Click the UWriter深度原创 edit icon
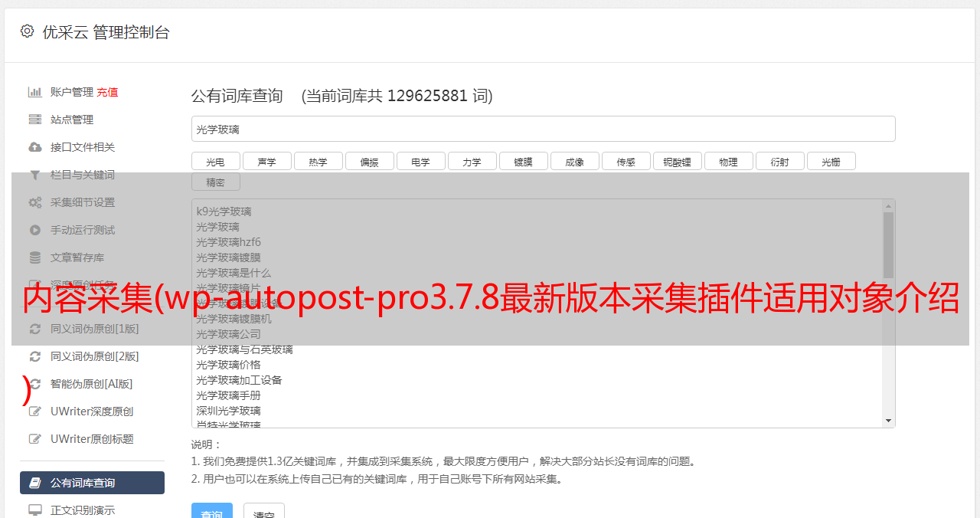Viewport: 980px width, 518px height. [35, 411]
